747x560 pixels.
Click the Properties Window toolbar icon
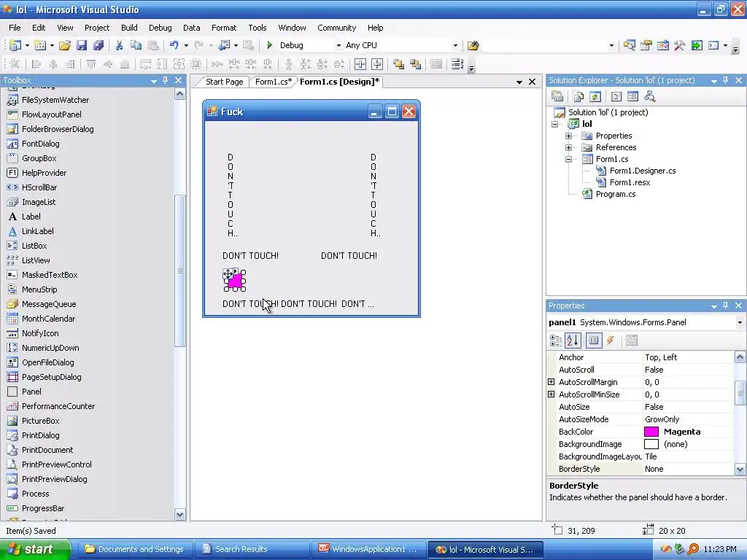(646, 45)
